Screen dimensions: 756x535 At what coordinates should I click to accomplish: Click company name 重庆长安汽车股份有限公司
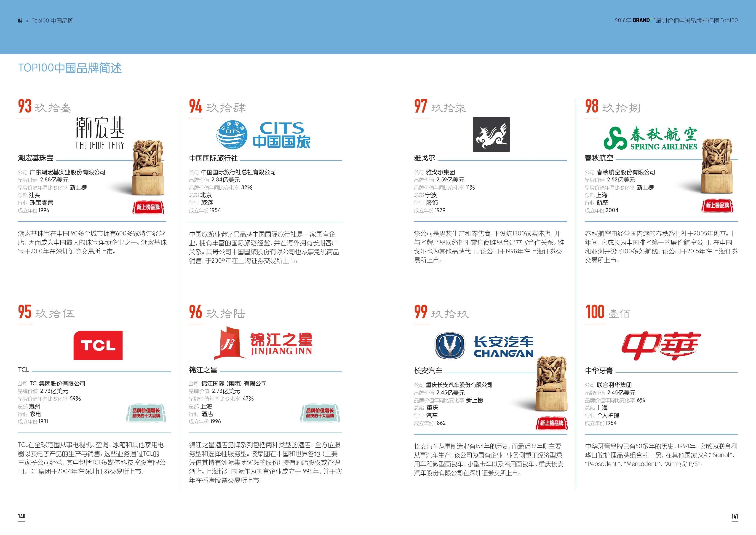(459, 385)
